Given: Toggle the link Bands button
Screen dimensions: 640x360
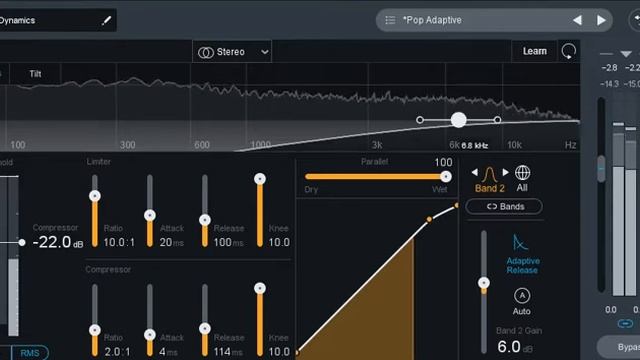Looking at the screenshot, I should [504, 207].
